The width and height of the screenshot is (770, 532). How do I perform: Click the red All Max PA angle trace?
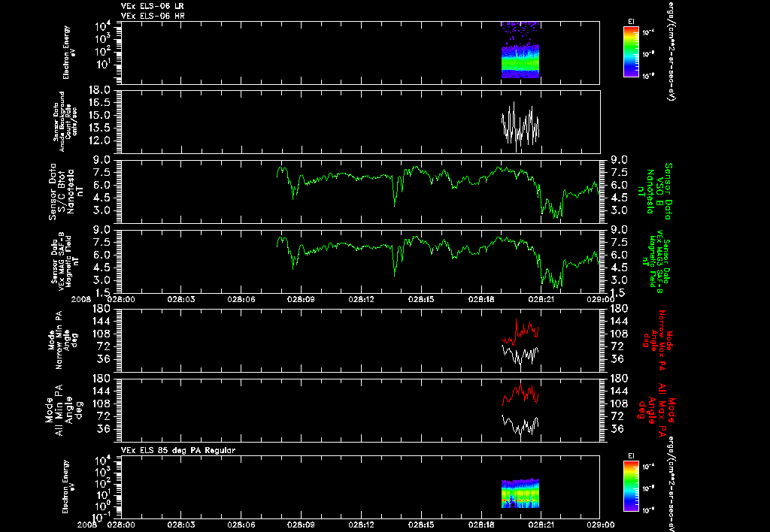(x=520, y=394)
